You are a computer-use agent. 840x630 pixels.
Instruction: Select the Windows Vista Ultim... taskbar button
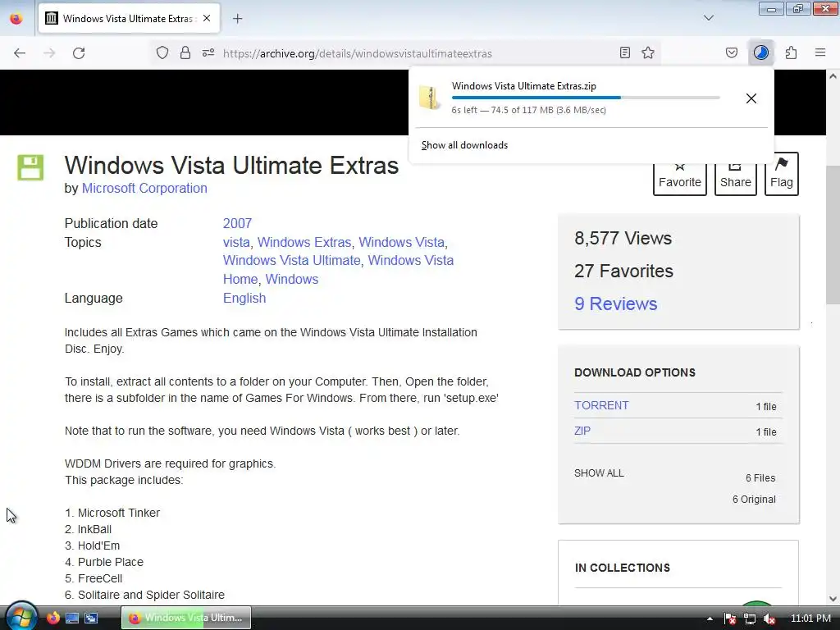coord(186,618)
